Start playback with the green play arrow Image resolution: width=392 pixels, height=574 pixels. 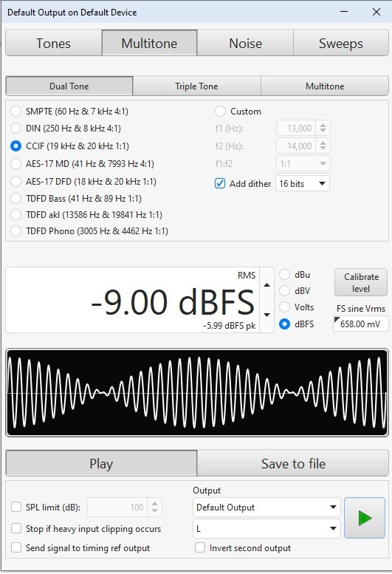(x=365, y=518)
